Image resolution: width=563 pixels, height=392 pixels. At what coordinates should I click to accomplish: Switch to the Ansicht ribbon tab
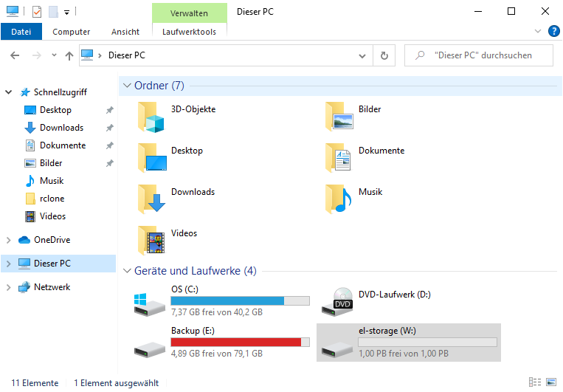(x=125, y=32)
